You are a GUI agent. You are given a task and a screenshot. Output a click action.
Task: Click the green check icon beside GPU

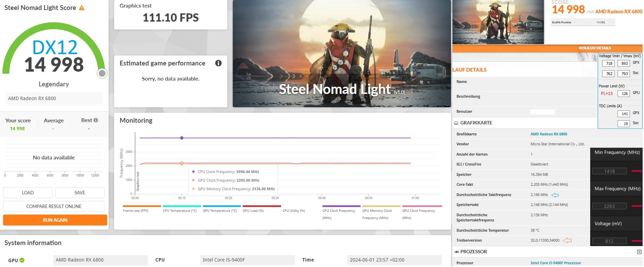(22, 260)
